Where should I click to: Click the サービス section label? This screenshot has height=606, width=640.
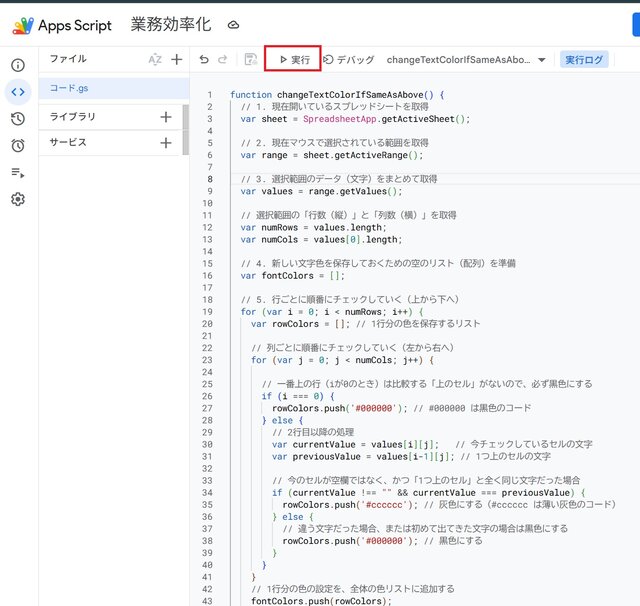68,142
